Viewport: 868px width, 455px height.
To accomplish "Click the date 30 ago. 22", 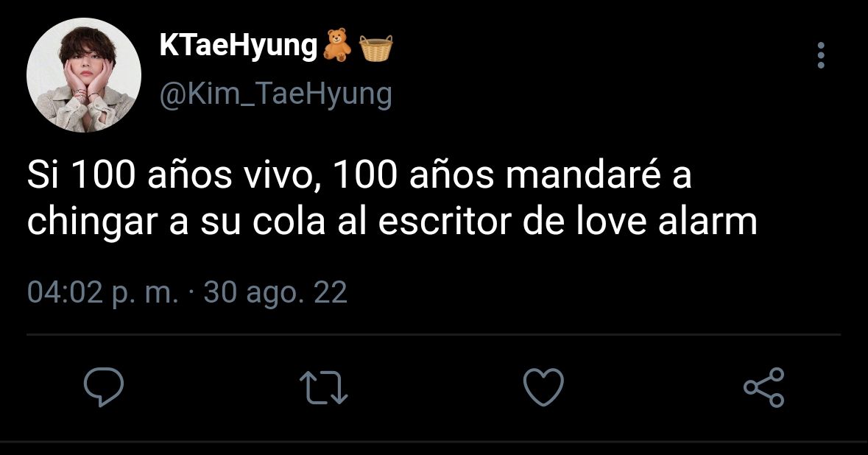I will [x=275, y=292].
